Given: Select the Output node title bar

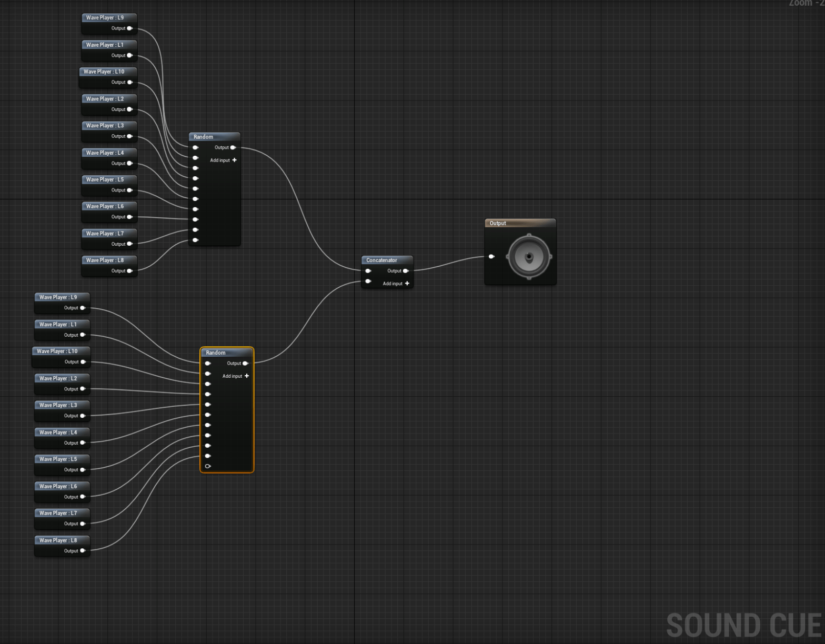Looking at the screenshot, I should coord(519,223).
